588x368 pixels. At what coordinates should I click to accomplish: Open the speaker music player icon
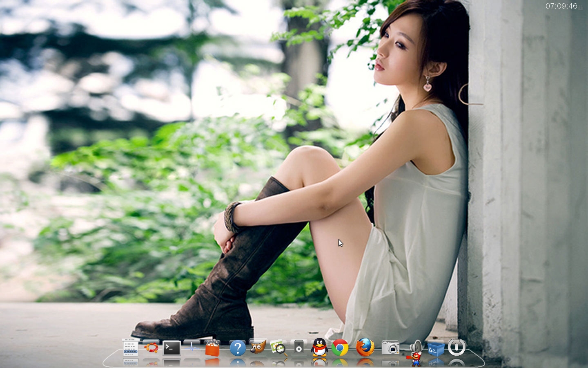(299, 348)
